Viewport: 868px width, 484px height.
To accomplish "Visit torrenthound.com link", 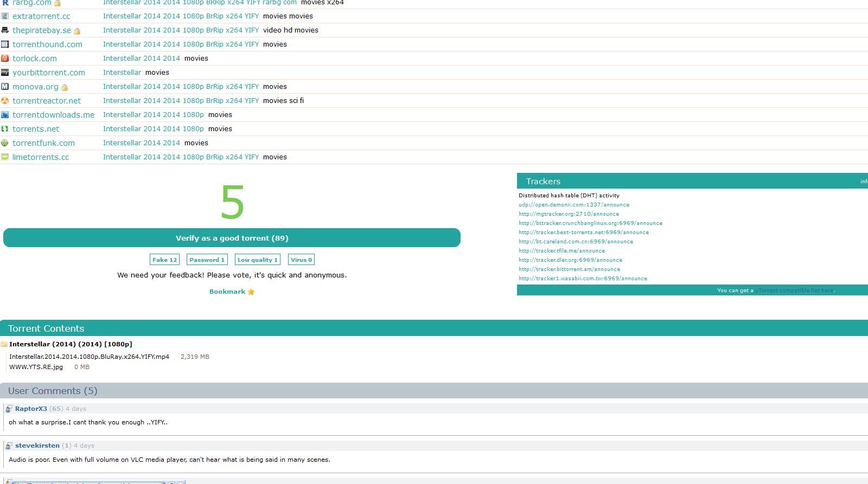I will [x=47, y=44].
